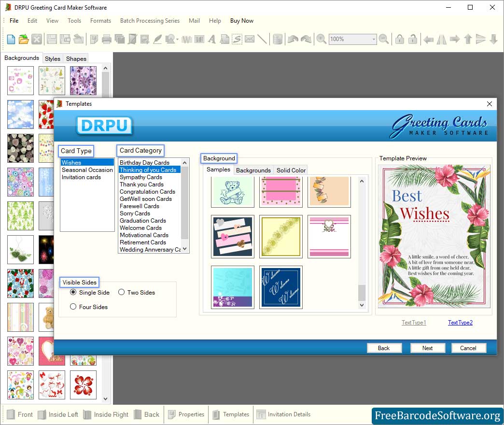This screenshot has height=425, width=504.
Task: Open the Batch Processing Series menu
Action: click(x=150, y=21)
